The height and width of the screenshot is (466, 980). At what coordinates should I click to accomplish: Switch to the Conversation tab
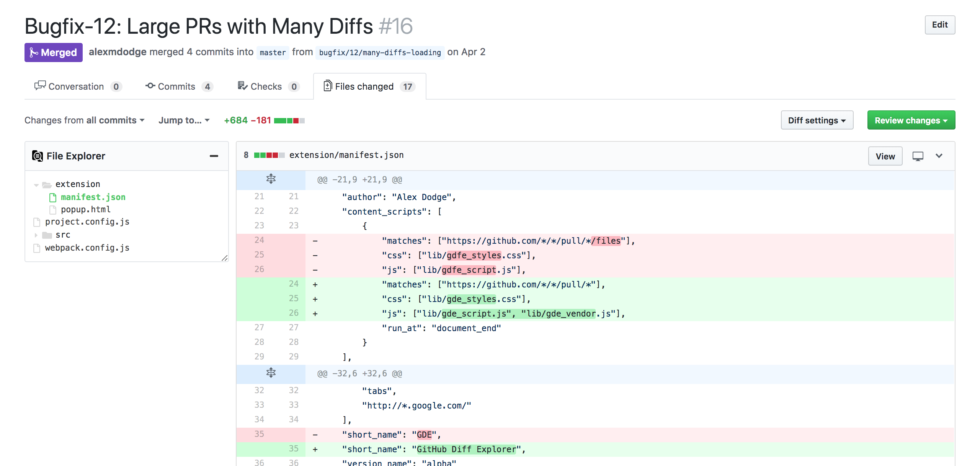76,87
